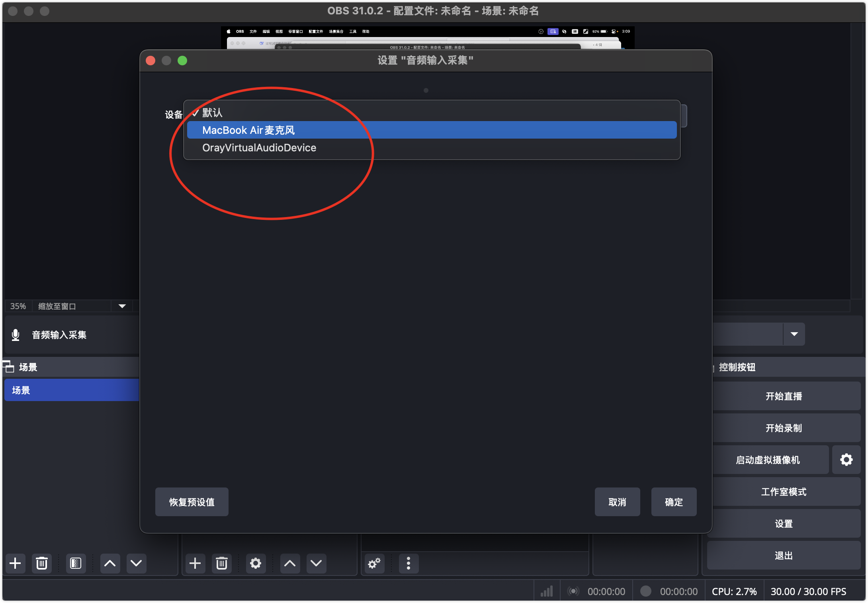This screenshot has width=868, height=603.
Task: Add a new source with the plus icon
Action: point(195,563)
